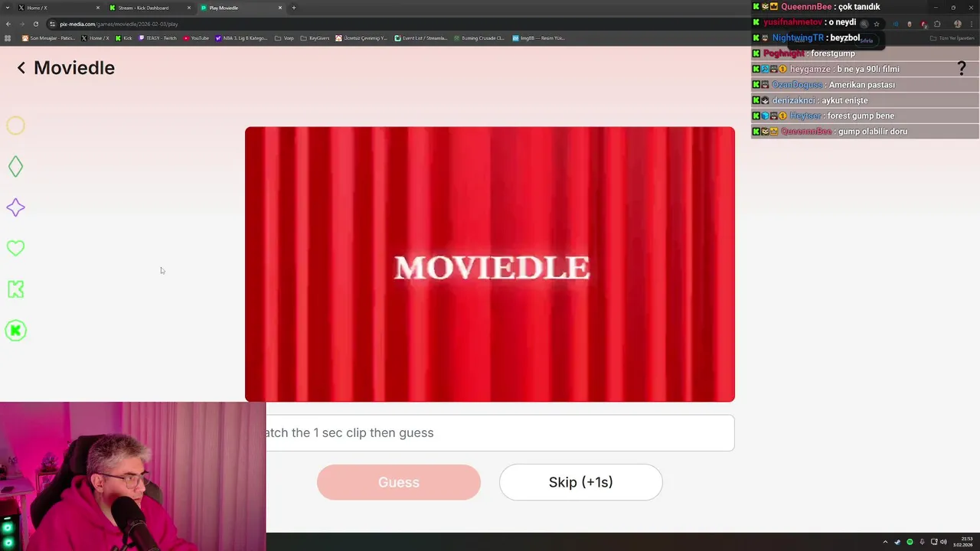Viewport: 980px width, 551px height.
Task: Click chat username Poghnight
Action: click(783, 54)
